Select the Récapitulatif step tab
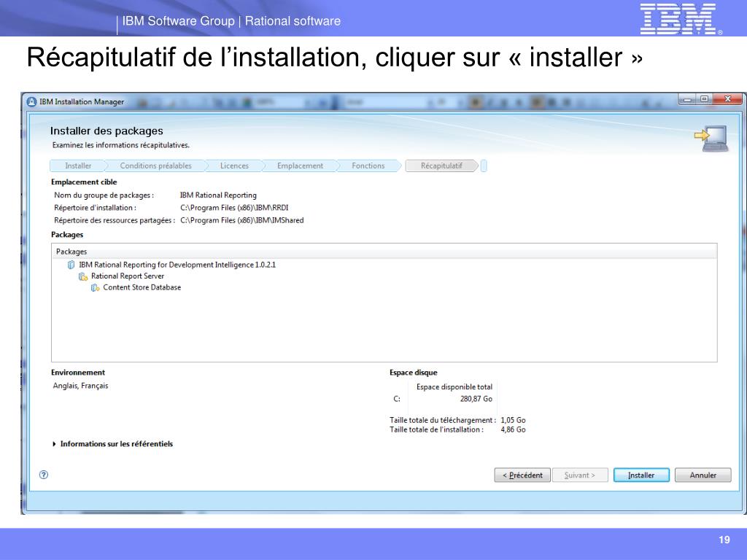This screenshot has height=560, width=747. coord(441,166)
